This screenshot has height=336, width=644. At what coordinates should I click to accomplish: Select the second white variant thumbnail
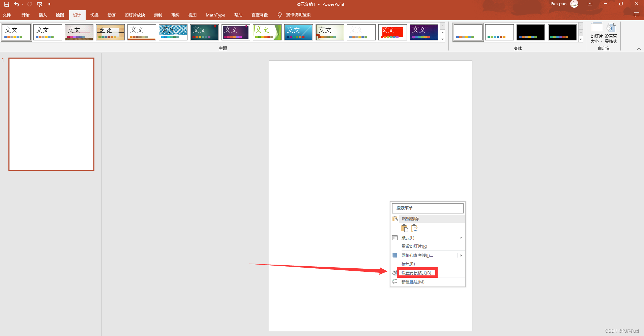499,32
